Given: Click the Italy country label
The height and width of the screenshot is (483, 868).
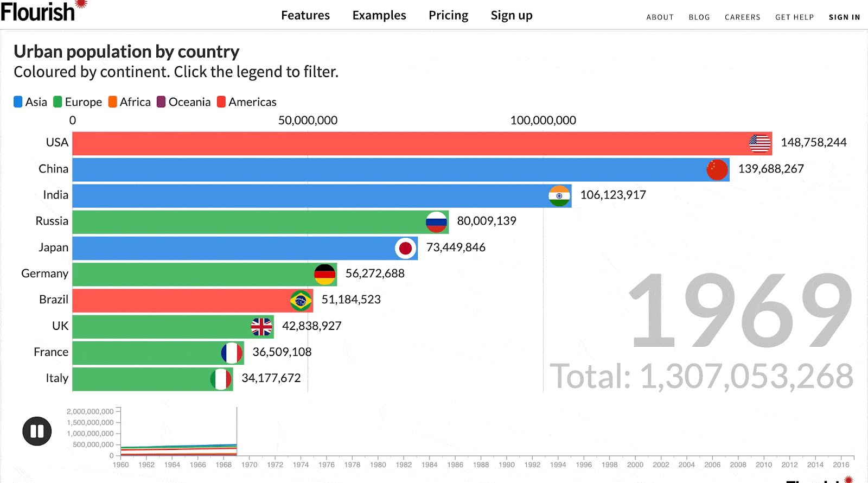Looking at the screenshot, I should [x=57, y=378].
